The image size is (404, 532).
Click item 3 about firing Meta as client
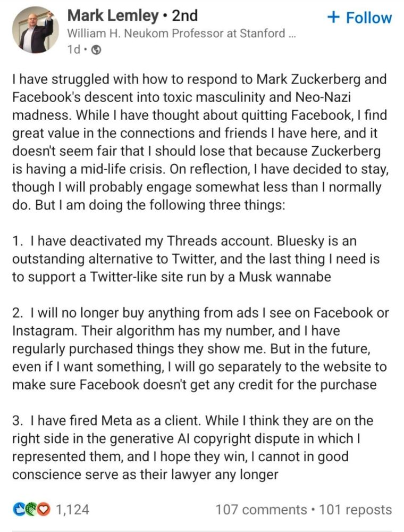pos(192,447)
